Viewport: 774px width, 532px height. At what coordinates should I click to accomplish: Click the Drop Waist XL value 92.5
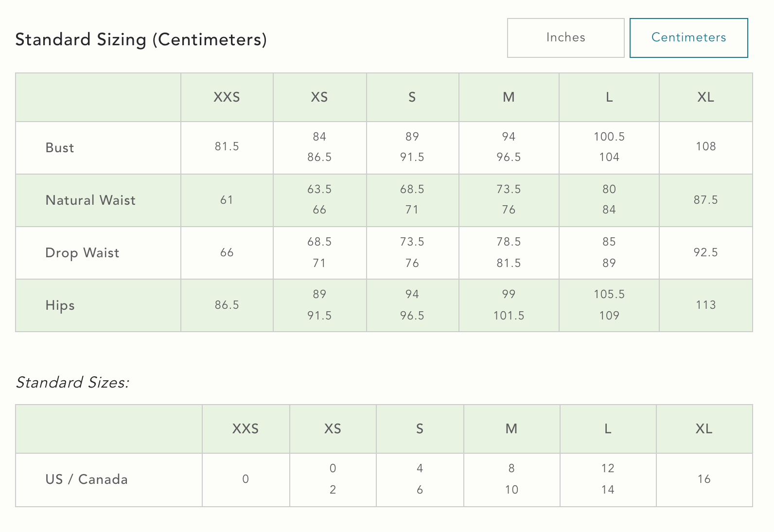[x=705, y=253]
